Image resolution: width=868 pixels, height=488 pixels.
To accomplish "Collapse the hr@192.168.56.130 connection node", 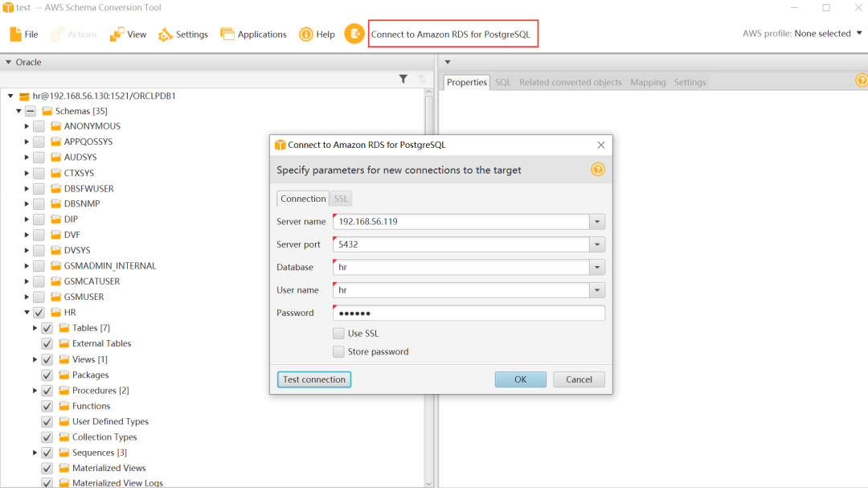I will (x=10, y=96).
